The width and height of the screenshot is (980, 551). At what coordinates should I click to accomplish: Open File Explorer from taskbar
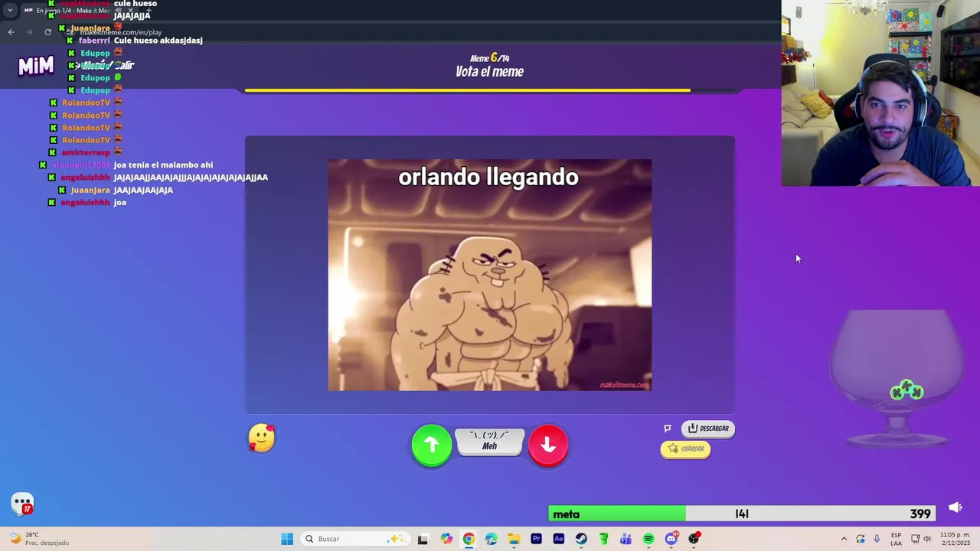[514, 539]
